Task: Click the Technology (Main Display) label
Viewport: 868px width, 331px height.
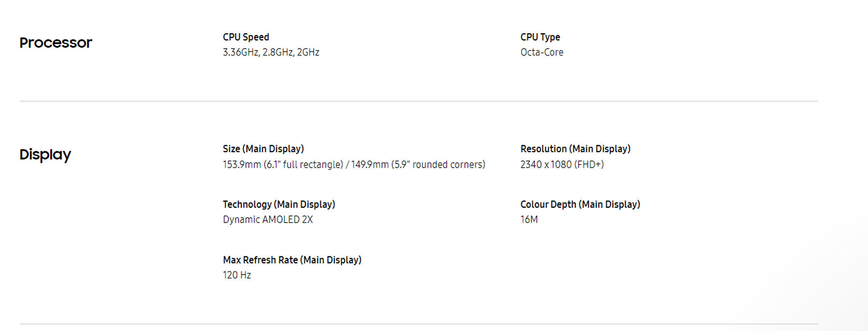Action: [x=279, y=204]
